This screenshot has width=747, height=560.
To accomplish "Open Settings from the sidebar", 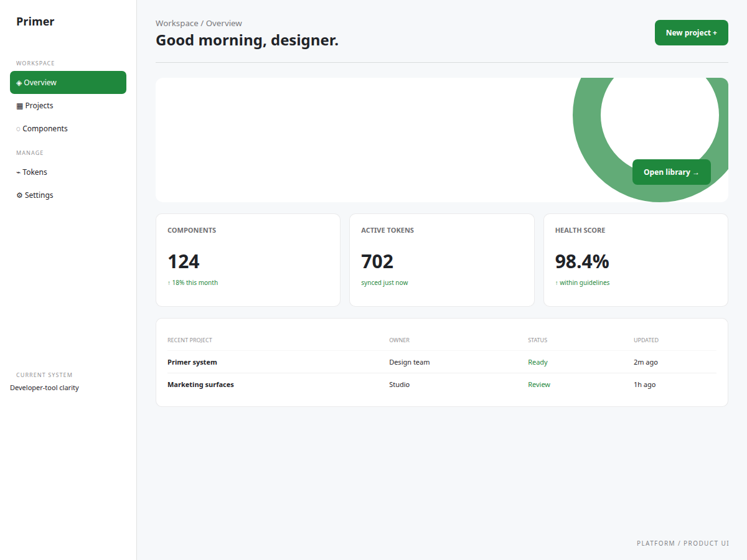I will [x=68, y=195].
